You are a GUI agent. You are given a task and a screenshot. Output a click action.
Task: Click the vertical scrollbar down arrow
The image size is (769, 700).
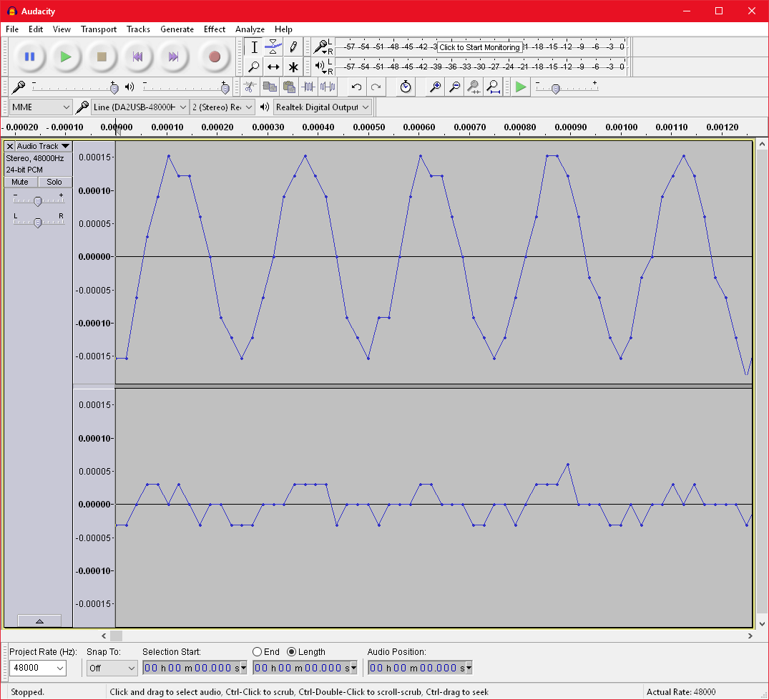(762, 624)
